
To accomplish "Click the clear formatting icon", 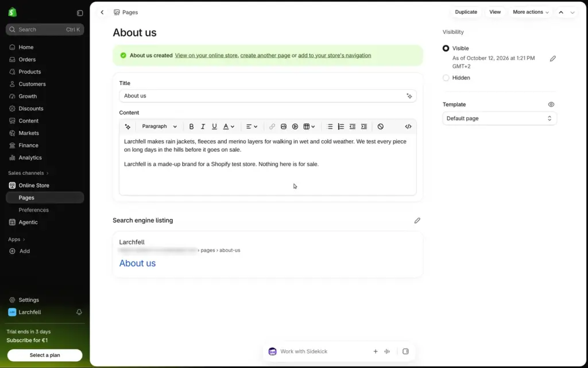I will tap(381, 126).
